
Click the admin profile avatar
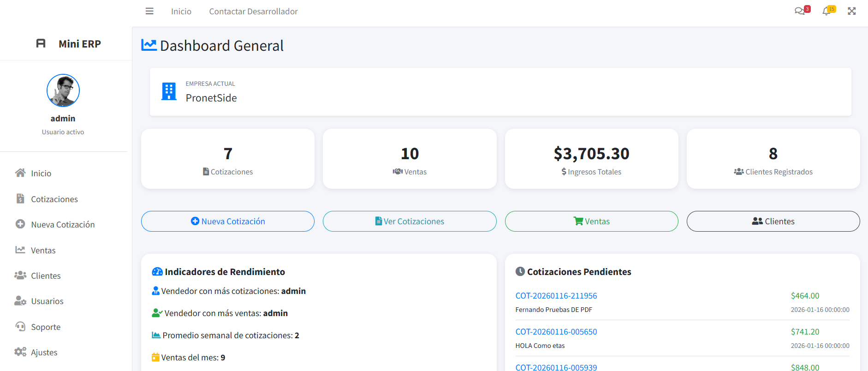click(63, 90)
